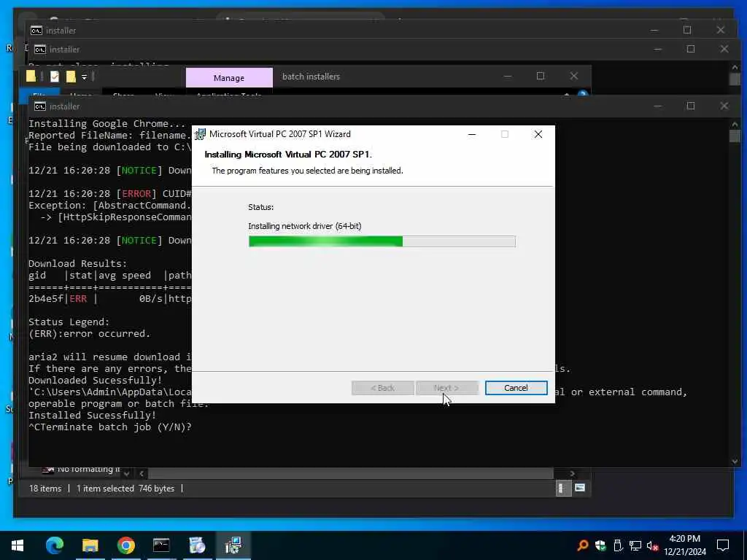The image size is (747, 560).
Task: Click the muted volume tray icon
Action: 652,545
